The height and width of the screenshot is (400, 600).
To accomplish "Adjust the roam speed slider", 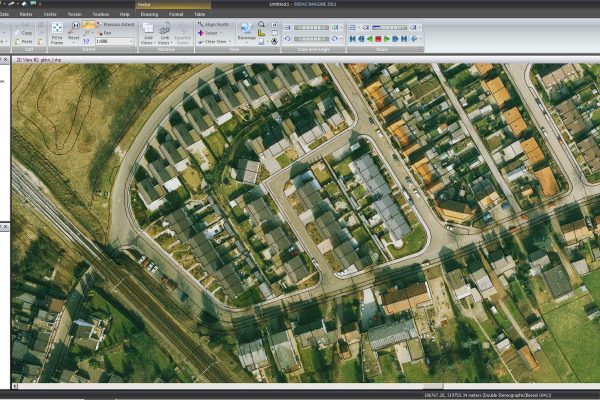I will 390,28.
